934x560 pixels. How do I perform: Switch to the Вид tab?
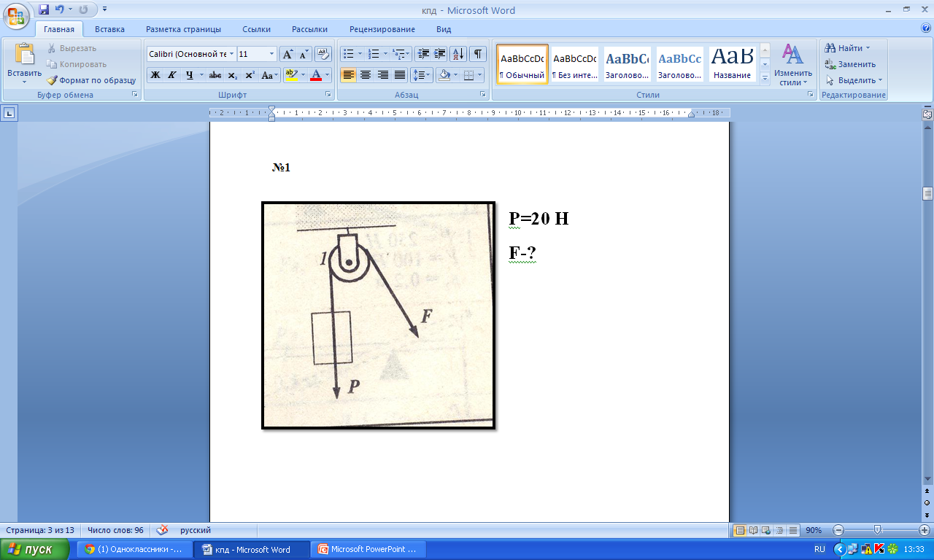444,29
